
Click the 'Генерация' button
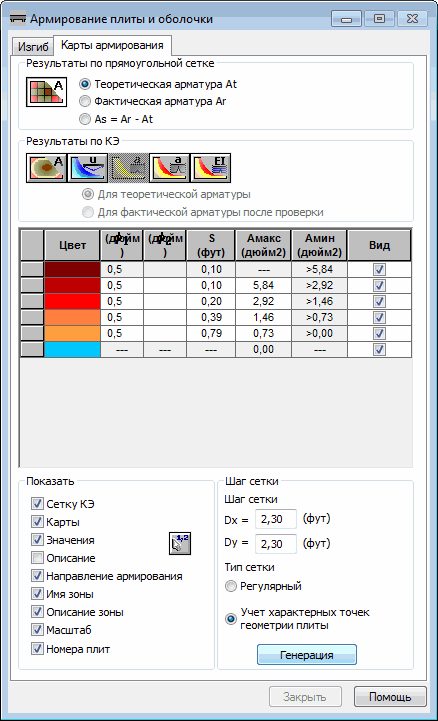307,655
